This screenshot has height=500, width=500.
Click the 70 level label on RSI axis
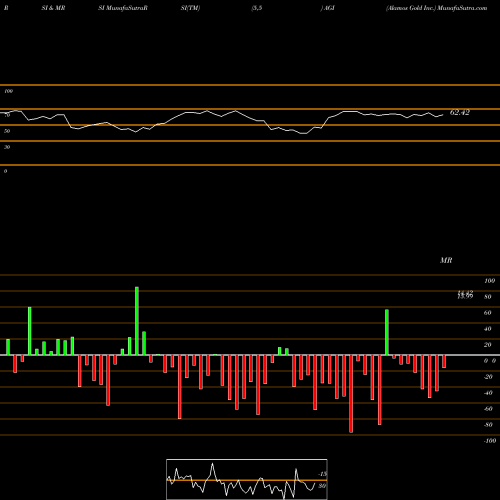pos(7,115)
